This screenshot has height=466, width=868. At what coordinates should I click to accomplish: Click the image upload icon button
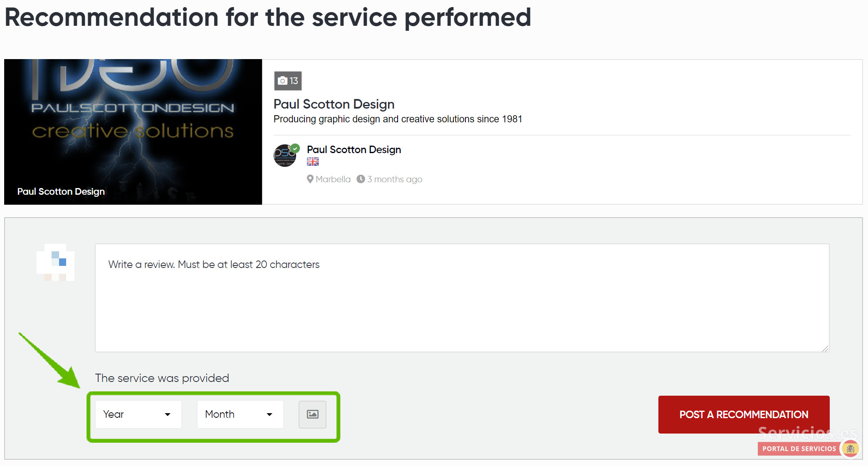tap(312, 414)
